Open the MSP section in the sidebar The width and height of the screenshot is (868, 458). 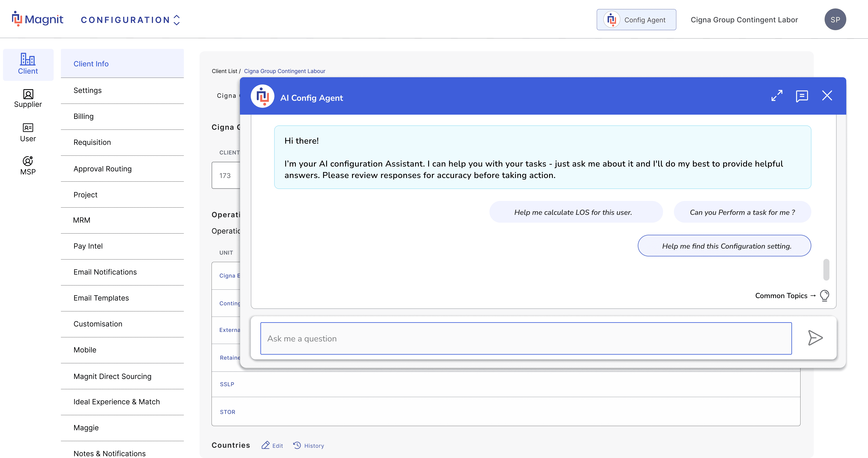coord(28,165)
